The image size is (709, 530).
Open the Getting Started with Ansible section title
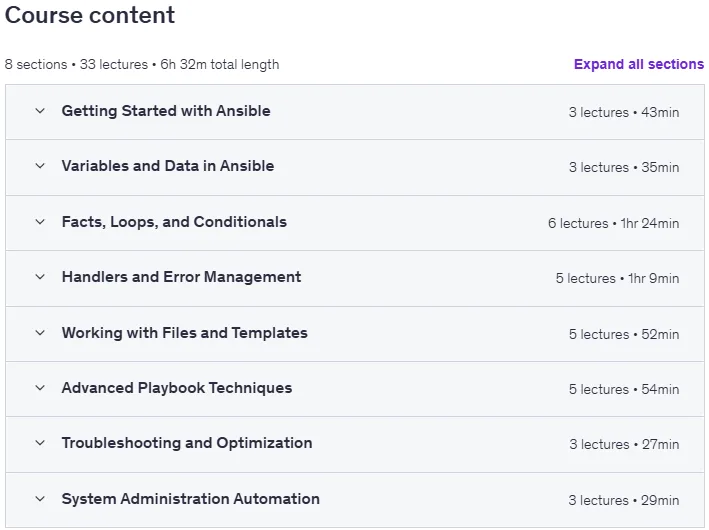click(x=166, y=111)
